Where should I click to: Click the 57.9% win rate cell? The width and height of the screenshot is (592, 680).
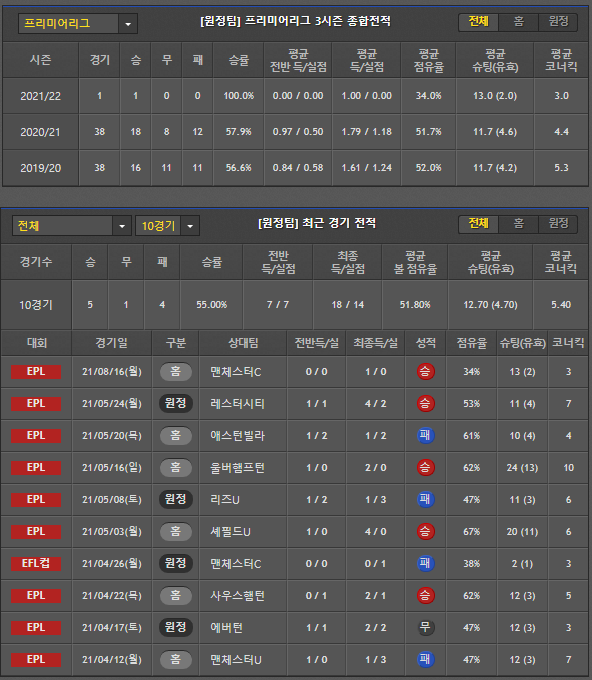239,132
